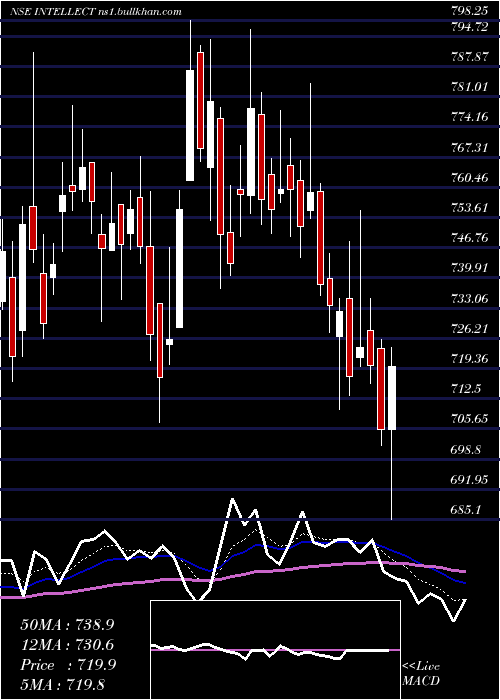Click the 5MA : 719.8 value

[x=62, y=684]
